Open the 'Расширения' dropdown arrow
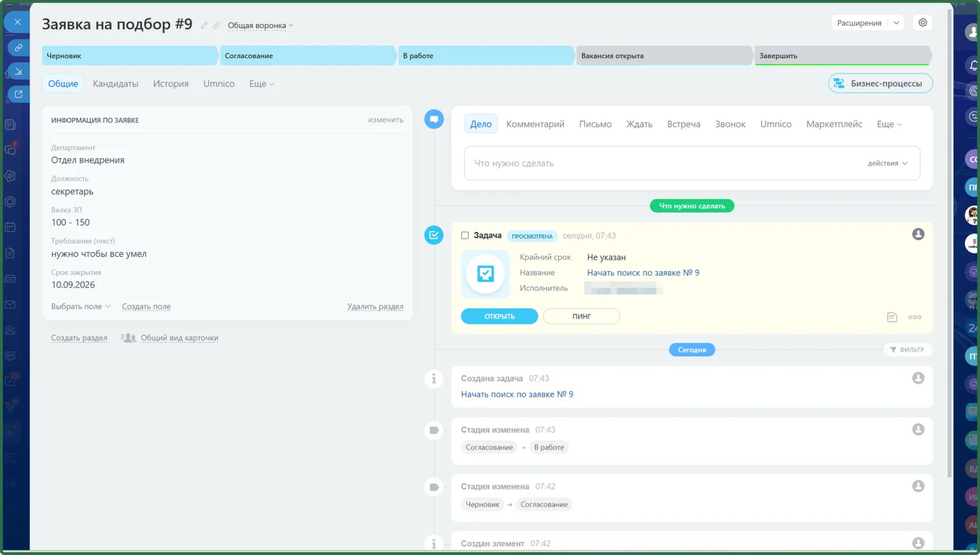980x555 pixels. [896, 23]
